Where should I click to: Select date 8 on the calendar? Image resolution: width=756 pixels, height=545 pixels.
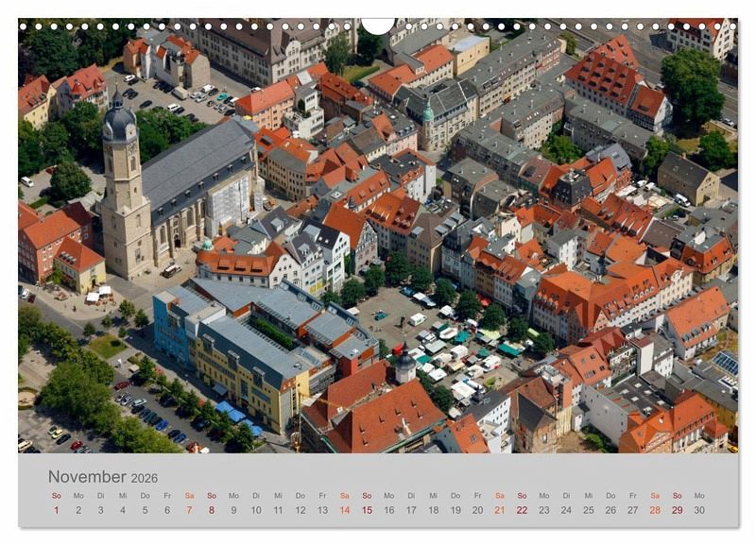pos(211,510)
